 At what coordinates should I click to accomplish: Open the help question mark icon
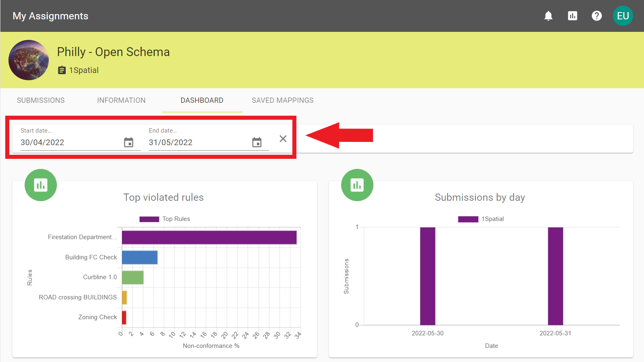(597, 16)
